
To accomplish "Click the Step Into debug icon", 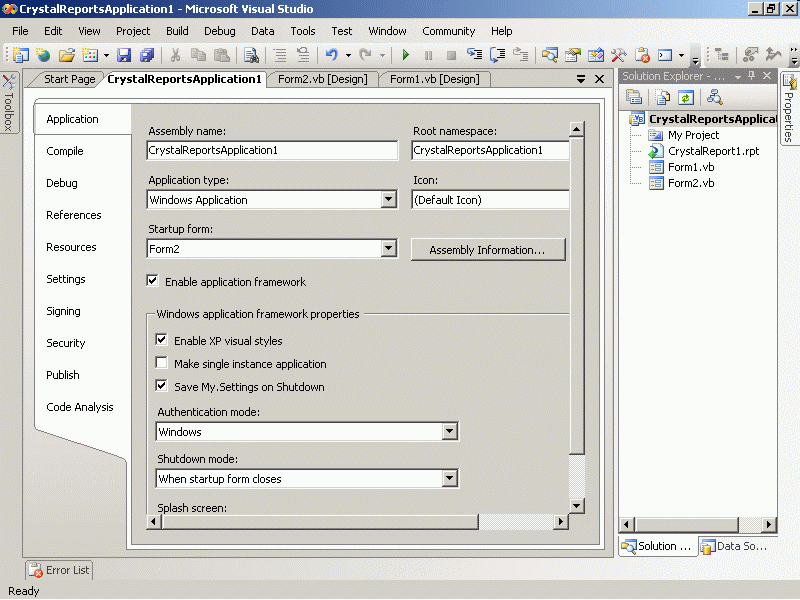I will tap(474, 55).
